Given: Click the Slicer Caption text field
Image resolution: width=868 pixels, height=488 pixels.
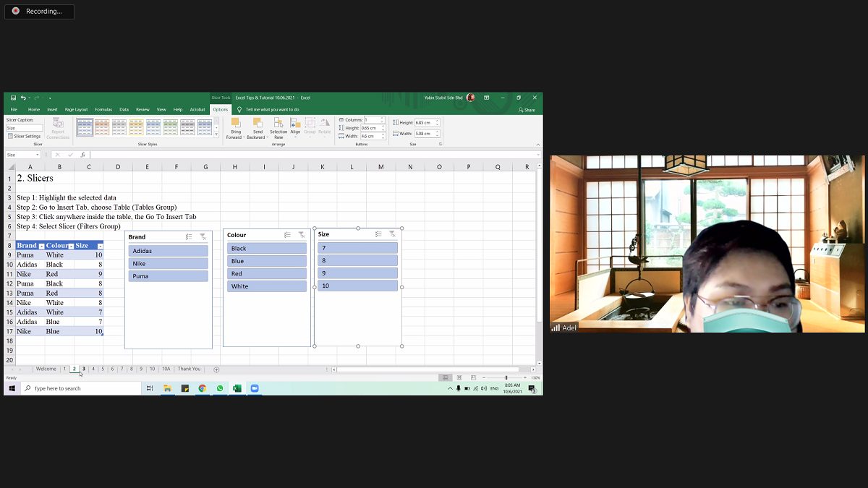Looking at the screenshot, I should pos(25,128).
